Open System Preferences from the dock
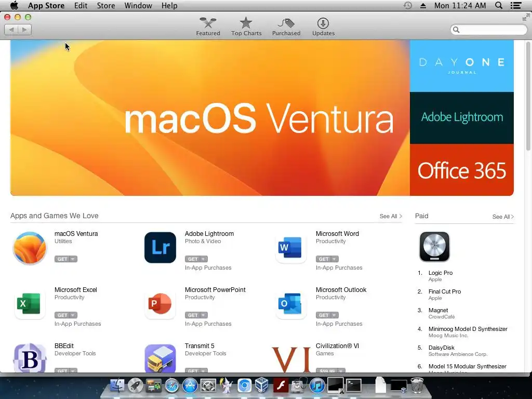The image size is (532, 399). [208, 385]
